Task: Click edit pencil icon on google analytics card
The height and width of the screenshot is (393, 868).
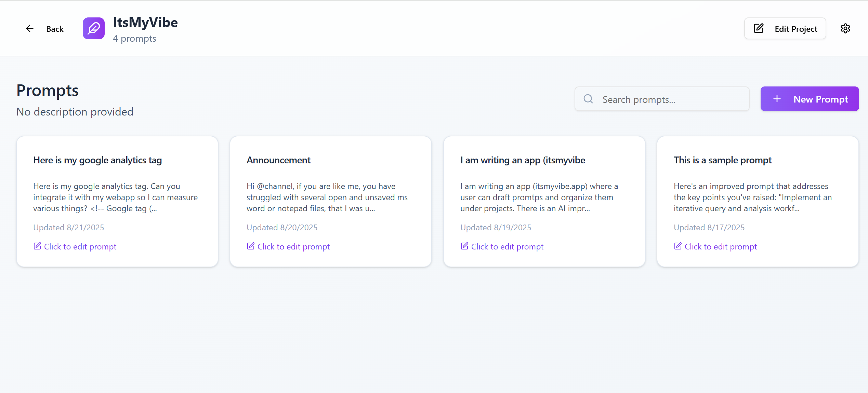Action: [37, 246]
